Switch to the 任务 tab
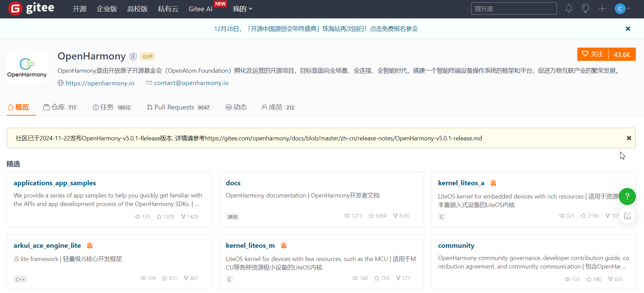This screenshot has width=644, height=293. pos(112,107)
